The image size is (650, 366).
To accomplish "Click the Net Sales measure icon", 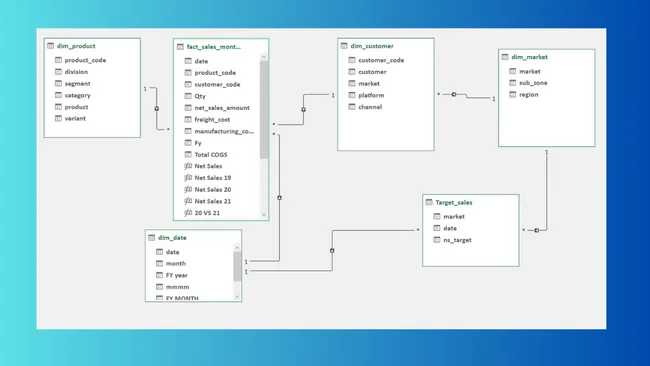I will (x=188, y=166).
